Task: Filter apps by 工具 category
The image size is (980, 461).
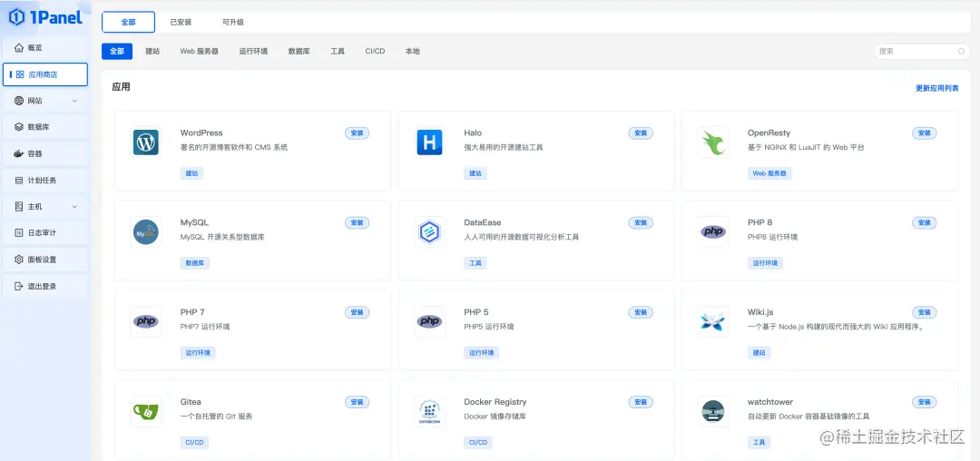Action: pos(338,51)
